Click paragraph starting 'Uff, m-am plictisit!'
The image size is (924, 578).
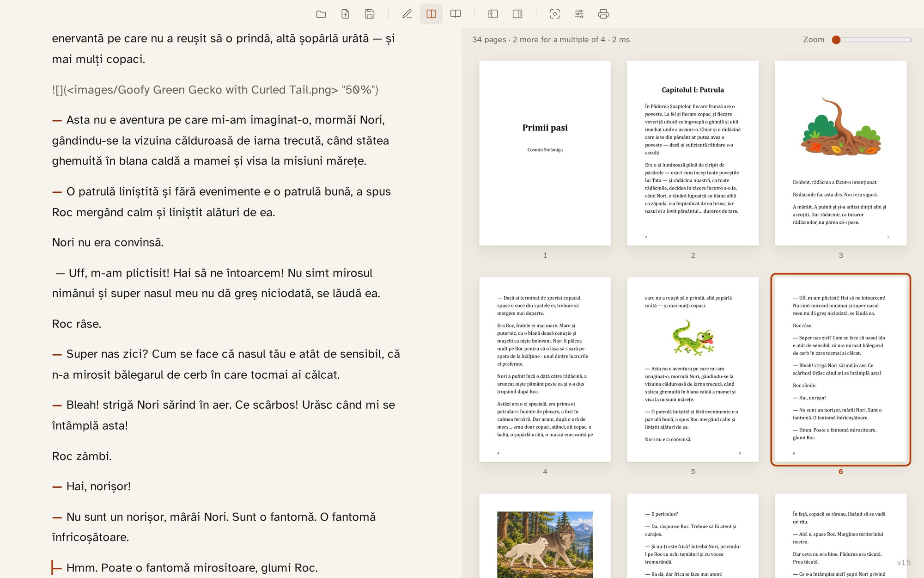(x=216, y=283)
